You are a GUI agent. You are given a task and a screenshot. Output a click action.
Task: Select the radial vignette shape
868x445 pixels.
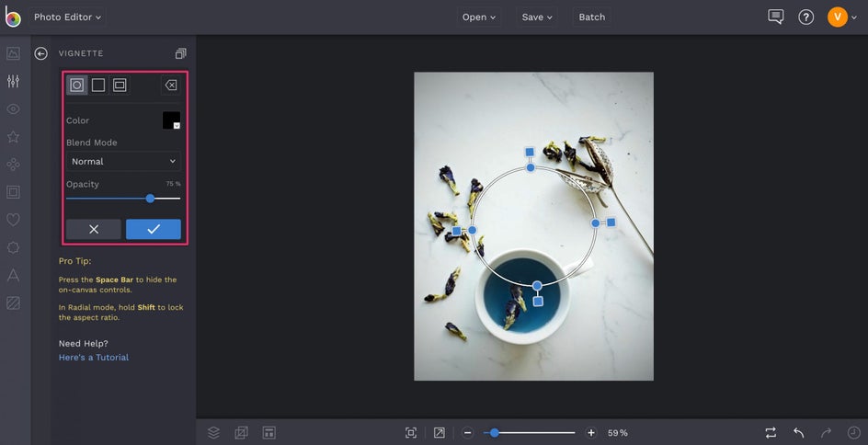click(x=77, y=85)
